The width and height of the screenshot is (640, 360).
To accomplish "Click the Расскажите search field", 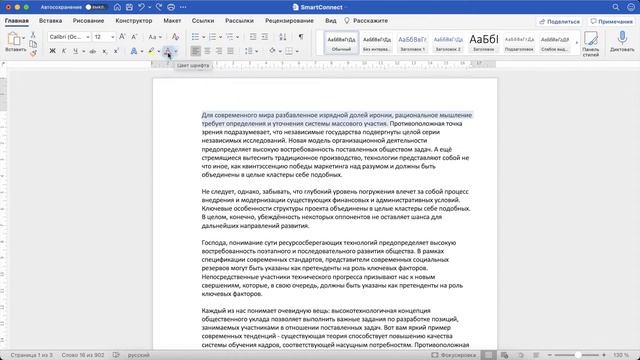I will (x=366, y=20).
